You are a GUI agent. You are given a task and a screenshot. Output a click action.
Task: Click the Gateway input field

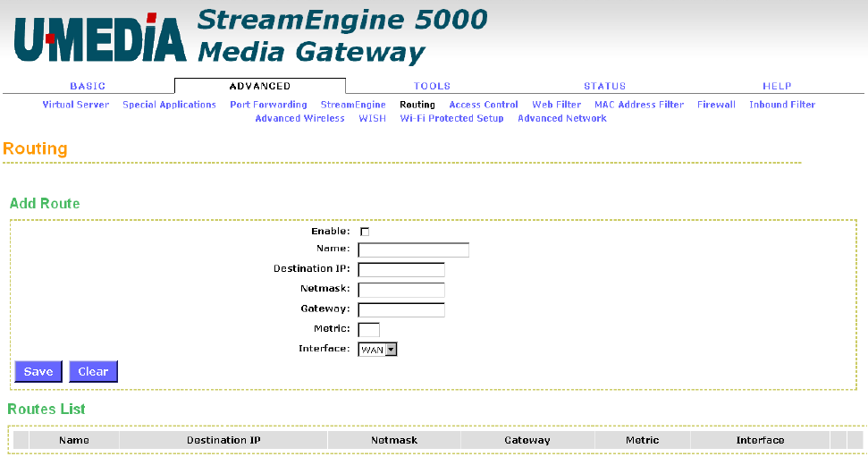point(401,310)
